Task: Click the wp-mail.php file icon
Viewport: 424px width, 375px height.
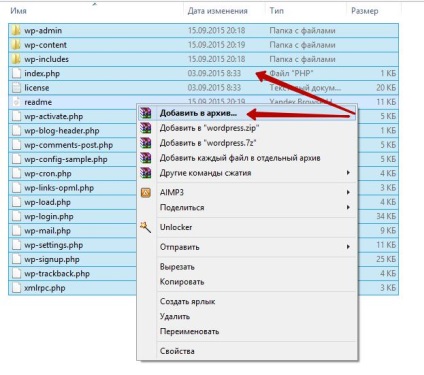Action: tap(16, 231)
